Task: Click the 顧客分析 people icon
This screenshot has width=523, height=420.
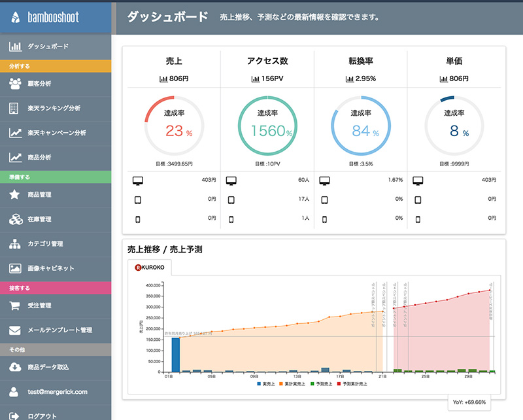Action: (15, 84)
